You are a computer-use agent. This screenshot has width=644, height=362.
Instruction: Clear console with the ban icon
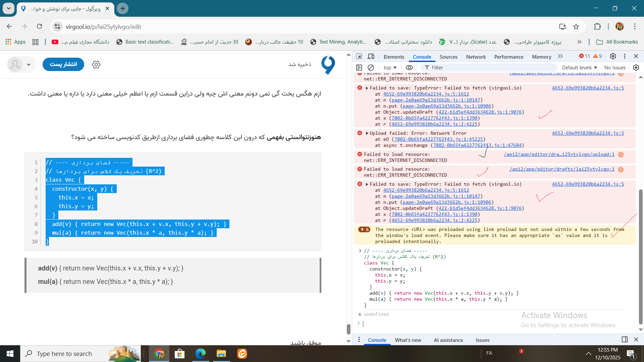(x=371, y=67)
